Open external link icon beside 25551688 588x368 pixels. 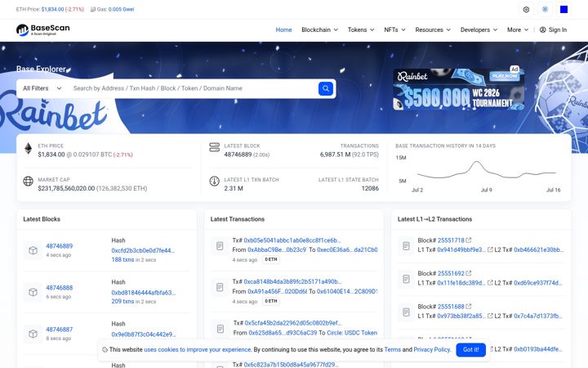469,306
